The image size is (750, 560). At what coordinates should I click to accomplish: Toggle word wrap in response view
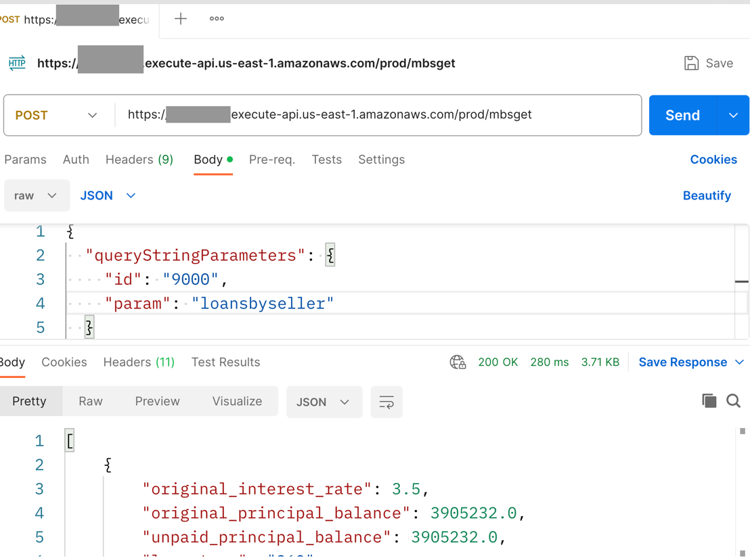[x=387, y=402]
